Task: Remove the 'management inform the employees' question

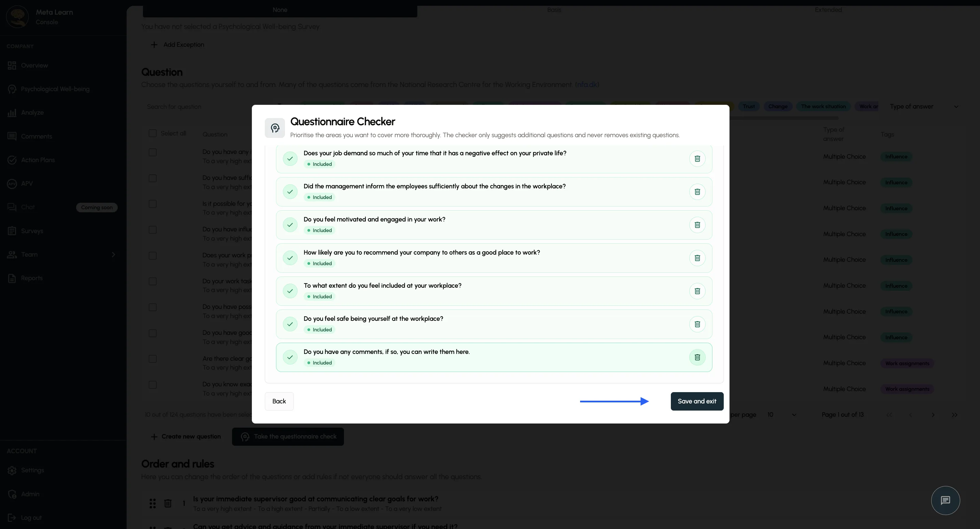Action: tap(697, 192)
